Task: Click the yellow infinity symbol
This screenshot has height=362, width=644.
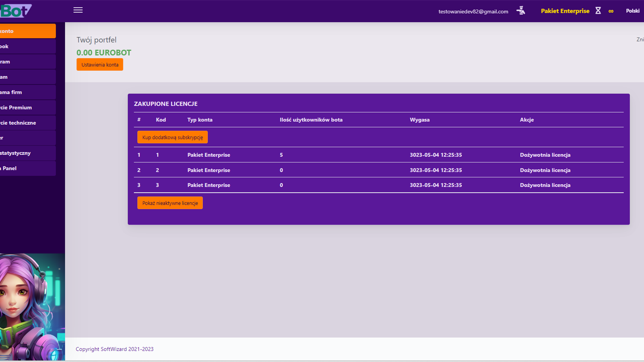Action: coord(611,11)
